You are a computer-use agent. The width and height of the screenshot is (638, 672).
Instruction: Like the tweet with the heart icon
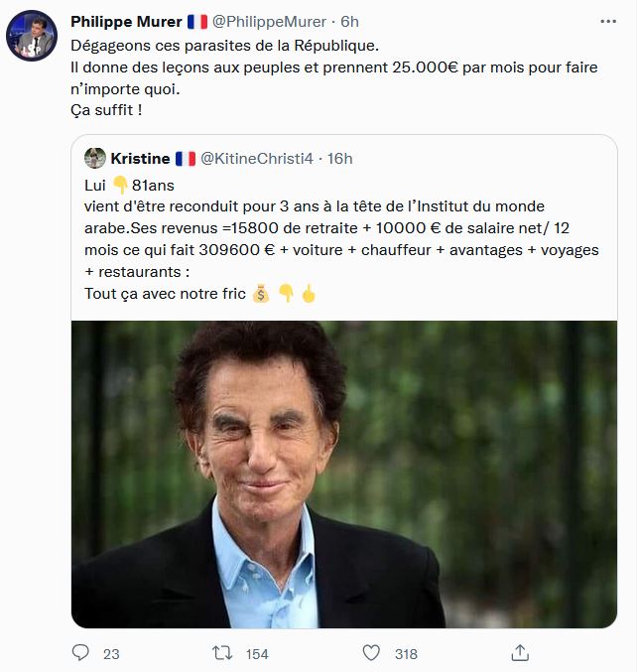tap(371, 653)
